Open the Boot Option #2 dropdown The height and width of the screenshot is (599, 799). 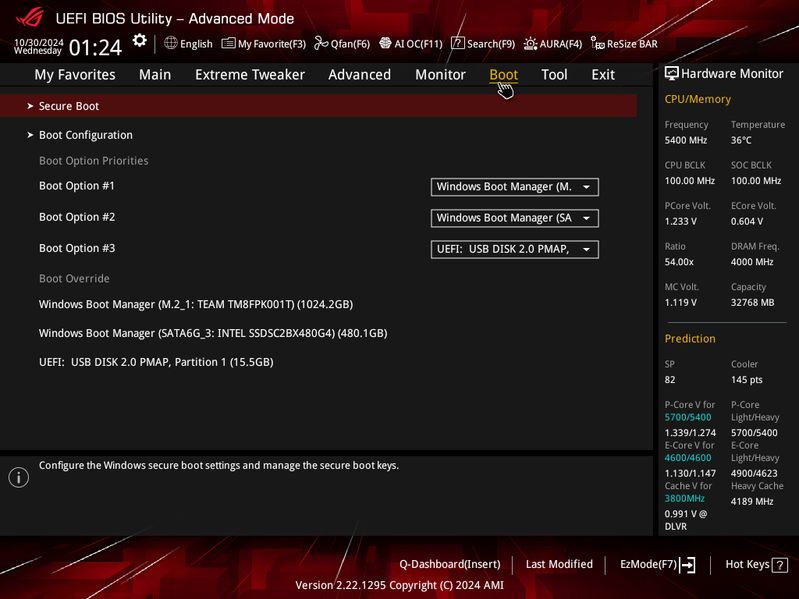pyautogui.click(x=515, y=218)
